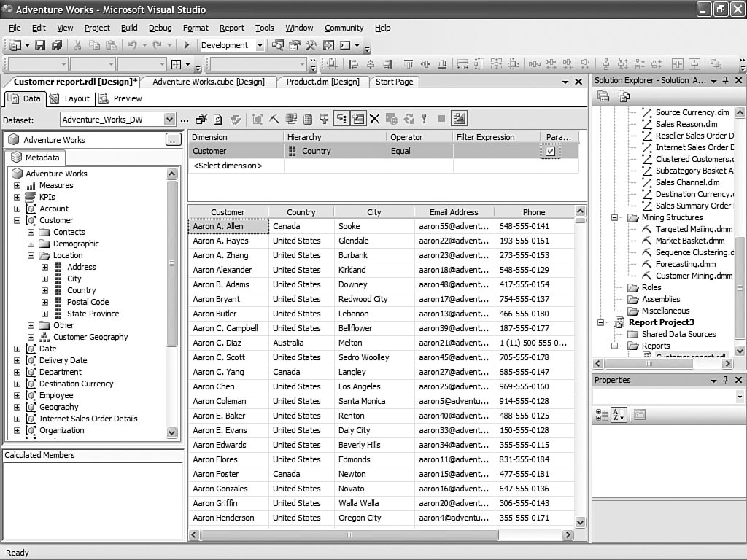Open the Community menu
This screenshot has height=560, width=747.
pyautogui.click(x=344, y=28)
